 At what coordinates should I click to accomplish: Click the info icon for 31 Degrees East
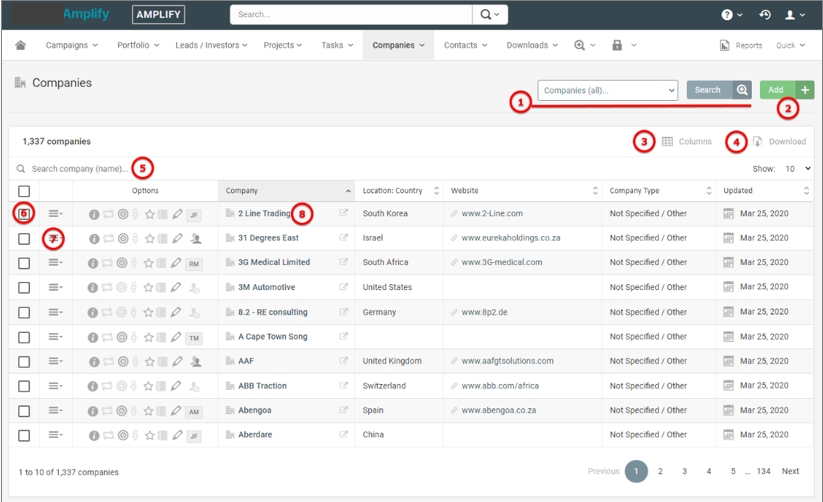click(x=94, y=239)
